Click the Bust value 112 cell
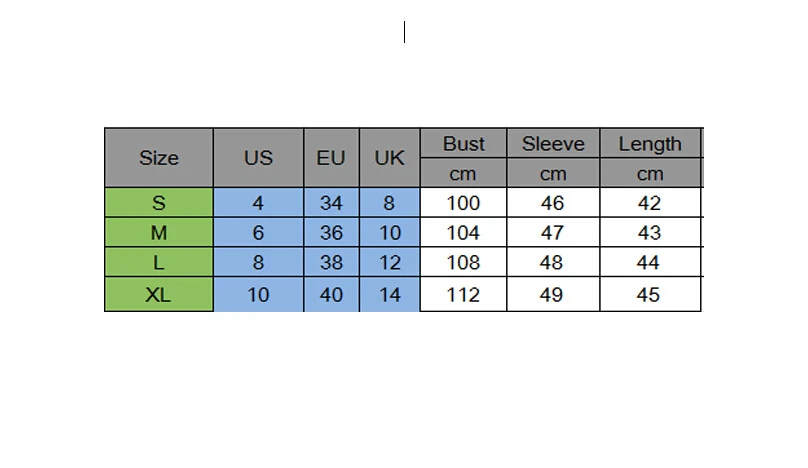The width and height of the screenshot is (808, 468). point(463,294)
